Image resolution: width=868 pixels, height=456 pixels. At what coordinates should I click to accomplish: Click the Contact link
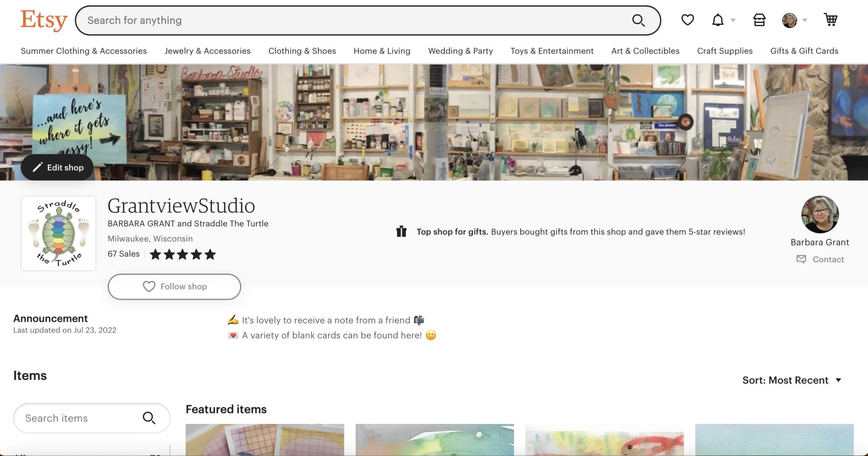pyautogui.click(x=828, y=259)
